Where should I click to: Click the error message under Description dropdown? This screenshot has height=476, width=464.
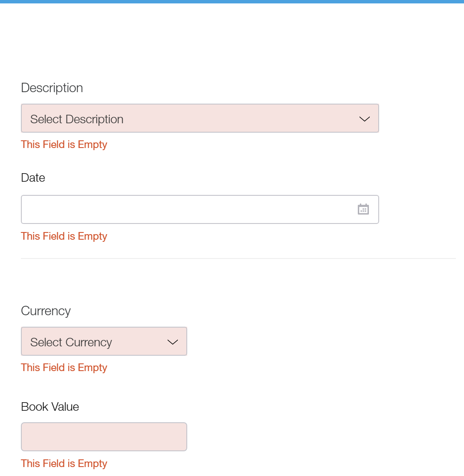point(64,145)
